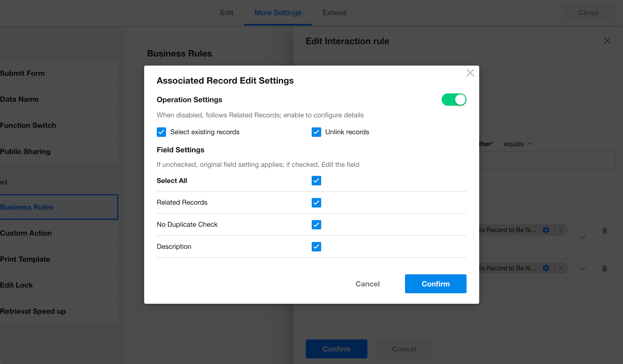
Task: Open Custom Action in the sidebar
Action: (x=59, y=233)
